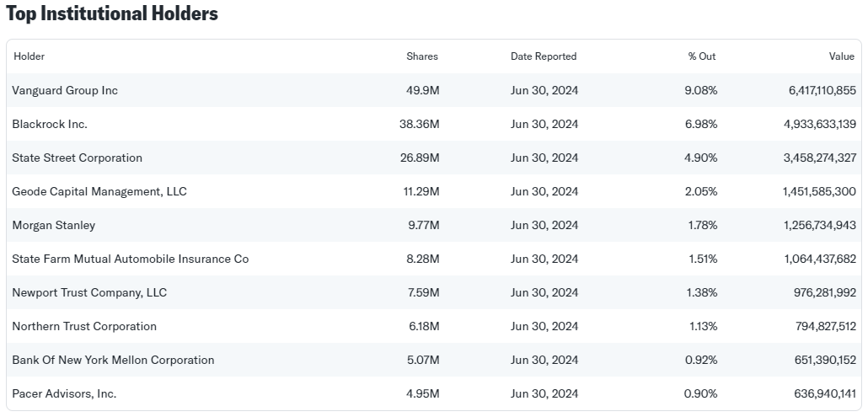Click Geode Capital Management, LLC row

(x=434, y=191)
